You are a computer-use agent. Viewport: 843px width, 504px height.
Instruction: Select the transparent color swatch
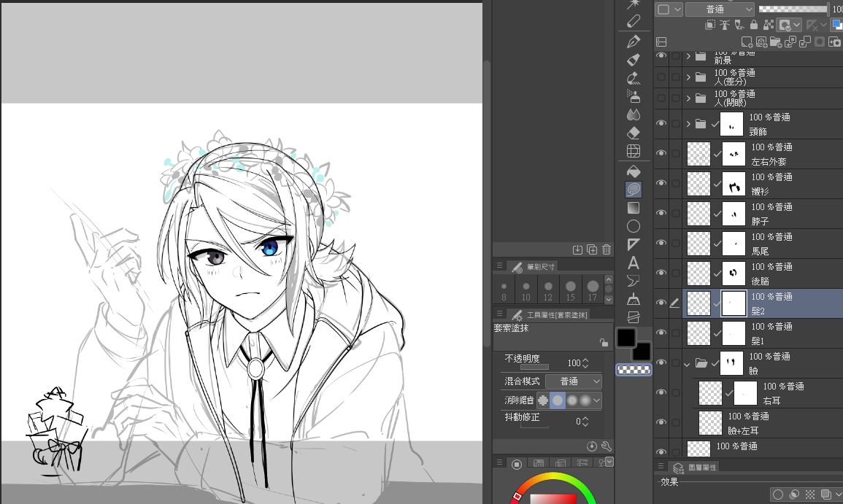634,370
